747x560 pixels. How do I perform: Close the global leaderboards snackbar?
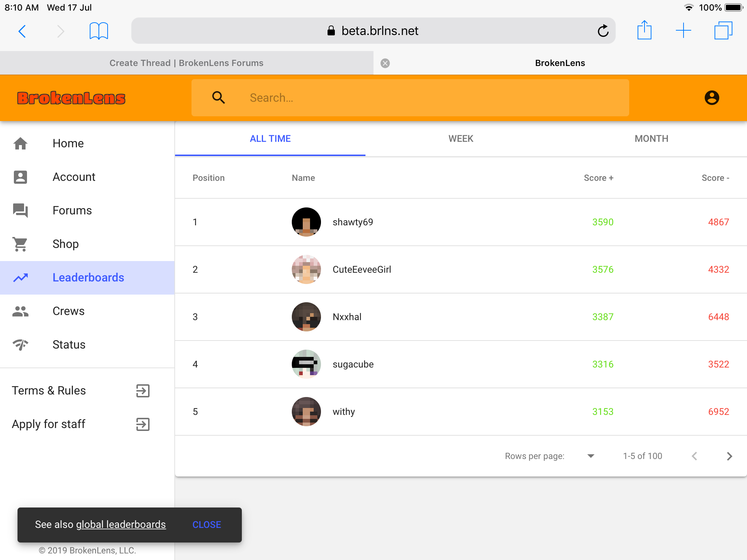click(x=207, y=525)
